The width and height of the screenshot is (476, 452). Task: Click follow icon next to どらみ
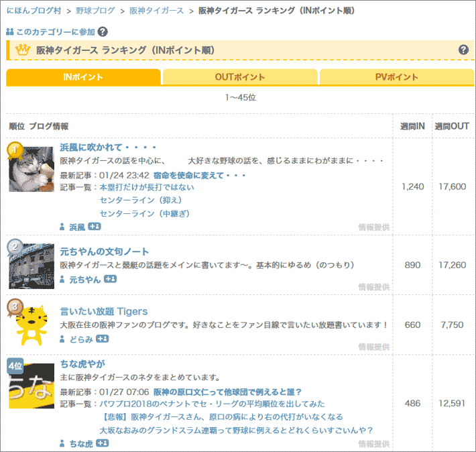pyautogui.click(x=103, y=339)
